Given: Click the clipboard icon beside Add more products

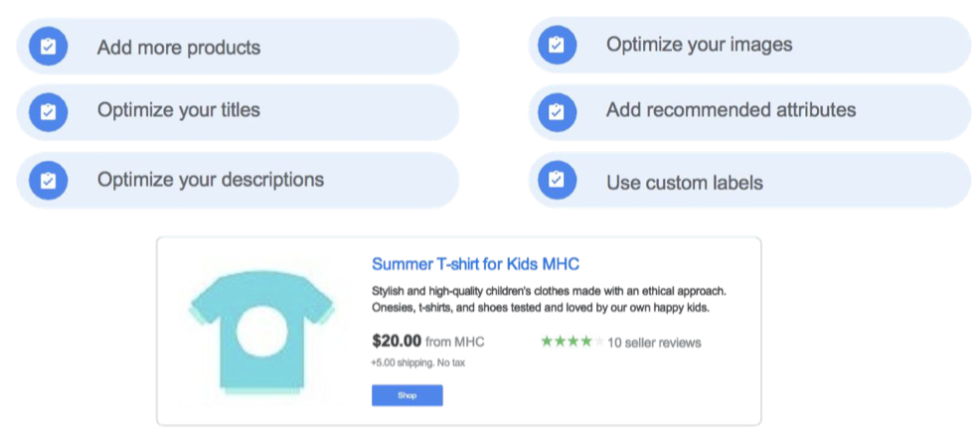Looking at the screenshot, I should point(48,47).
